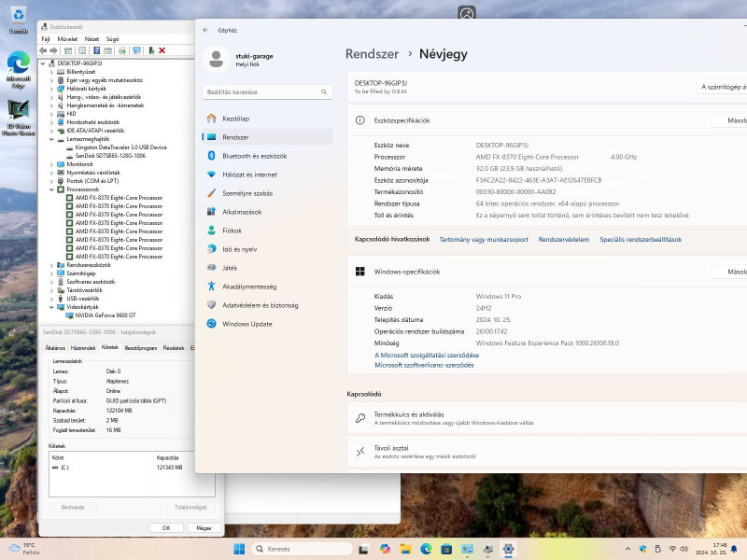Open the 3D Vision Photo Viewer desktop icon

coord(18,118)
